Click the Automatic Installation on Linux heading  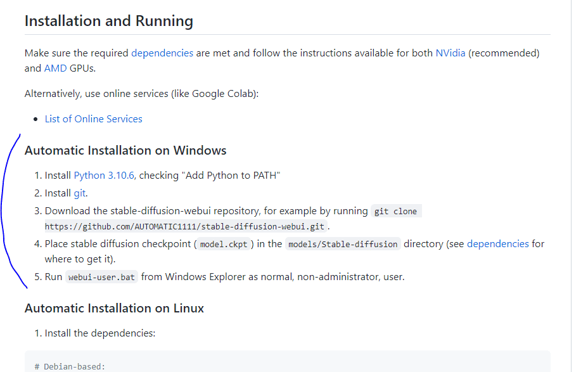tap(114, 309)
